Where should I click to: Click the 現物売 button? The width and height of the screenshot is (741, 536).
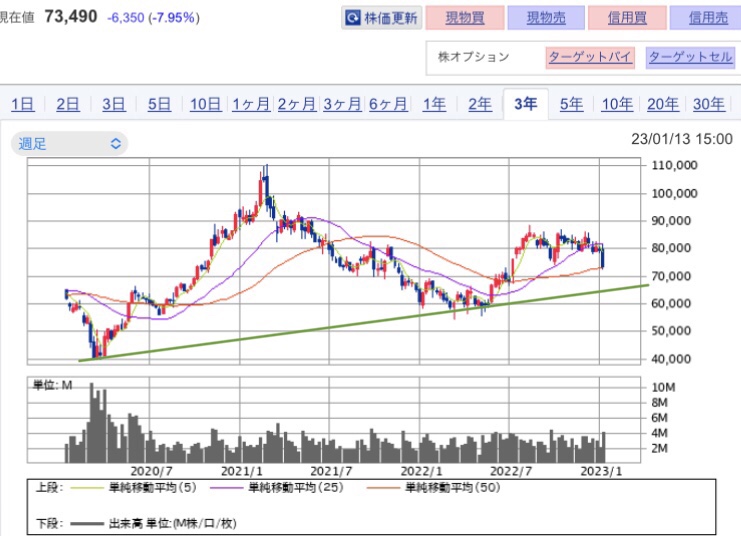click(x=546, y=18)
